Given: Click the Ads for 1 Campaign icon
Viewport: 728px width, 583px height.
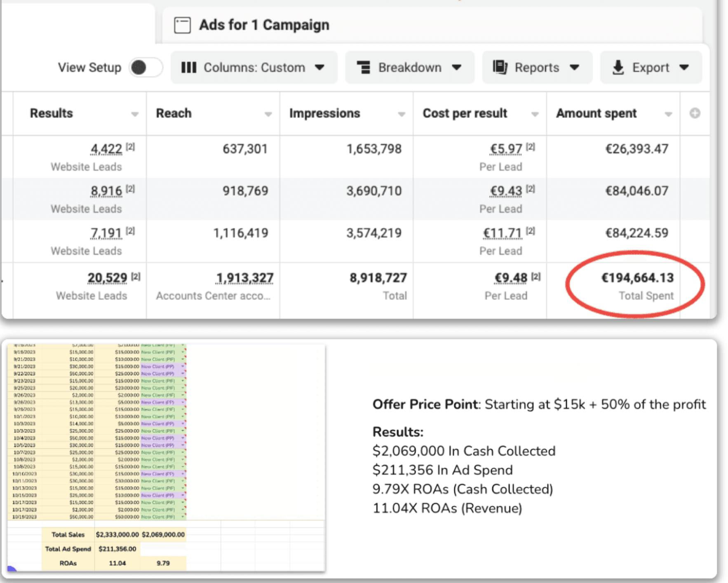Looking at the screenshot, I should (x=182, y=25).
